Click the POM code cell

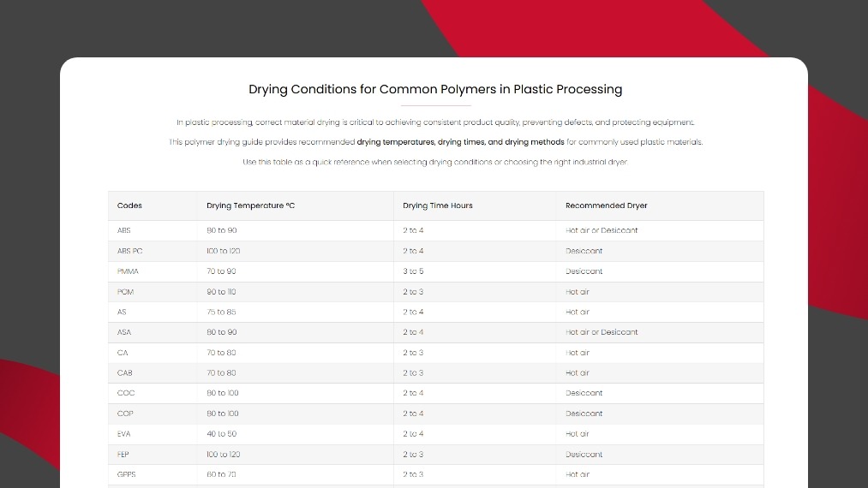(x=125, y=292)
